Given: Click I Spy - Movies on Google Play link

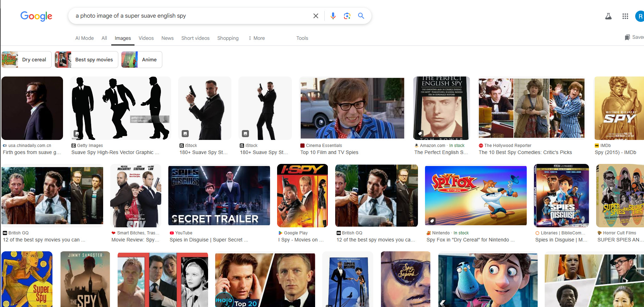Looking at the screenshot, I should pos(301,240).
